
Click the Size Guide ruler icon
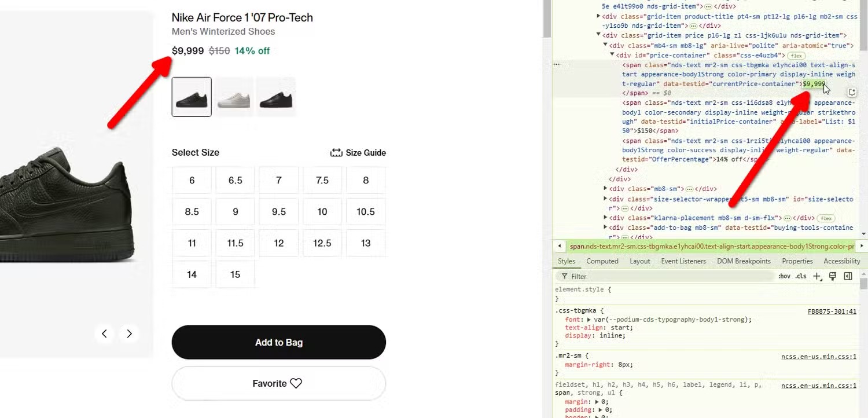point(336,153)
